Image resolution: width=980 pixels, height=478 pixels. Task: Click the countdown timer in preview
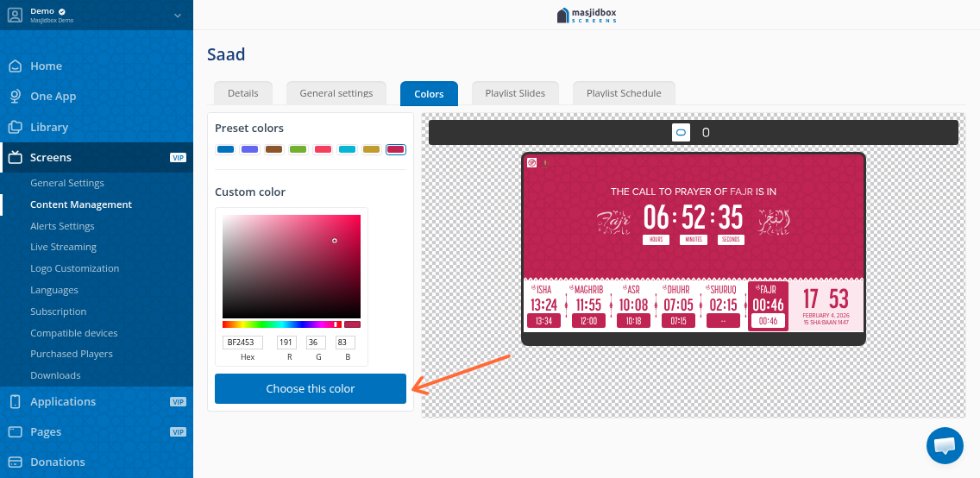click(x=694, y=223)
